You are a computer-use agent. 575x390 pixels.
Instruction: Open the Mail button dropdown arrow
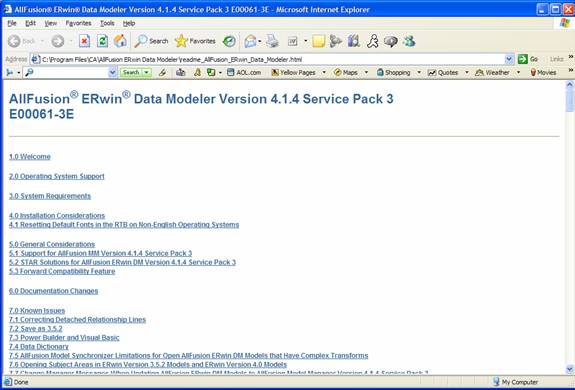(x=260, y=41)
